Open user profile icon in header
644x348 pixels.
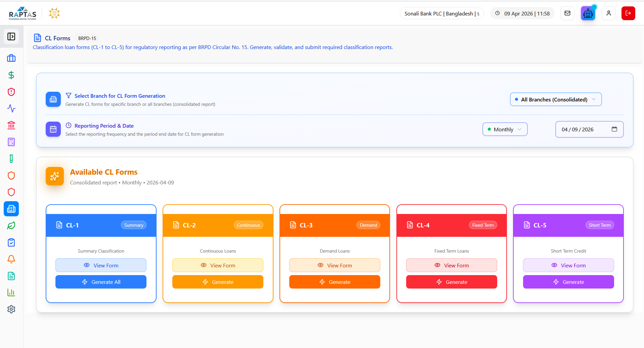tap(608, 13)
